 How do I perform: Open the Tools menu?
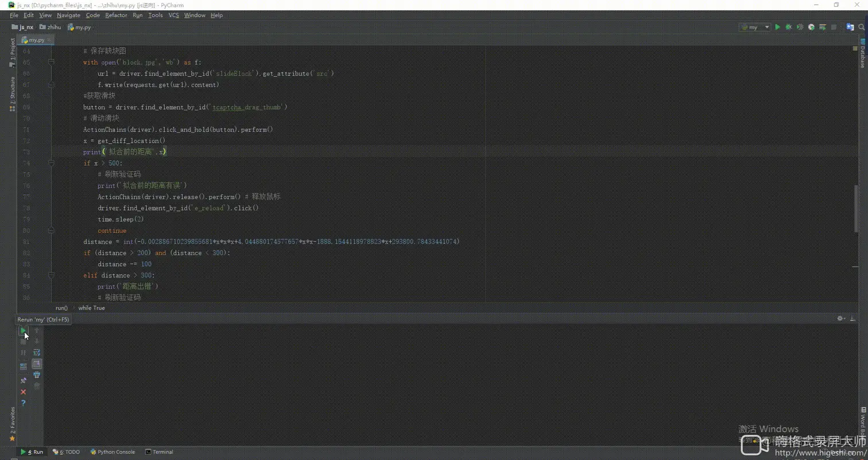[156, 15]
